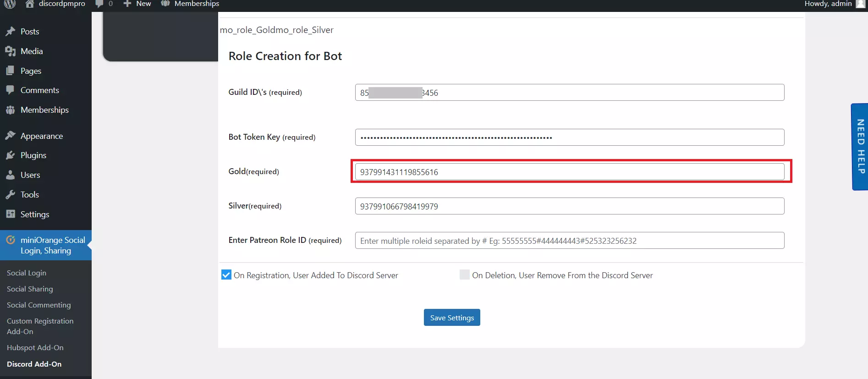Screen dimensions: 868x379
Task: Click the Media icon in sidebar
Action: click(x=11, y=51)
